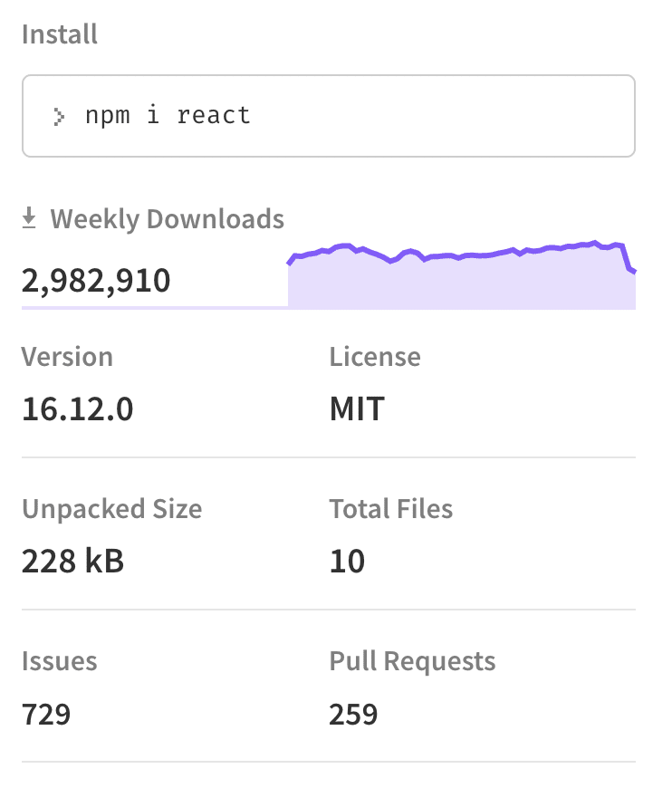Click the MIT license value
This screenshot has height=788, width=672.
(357, 409)
